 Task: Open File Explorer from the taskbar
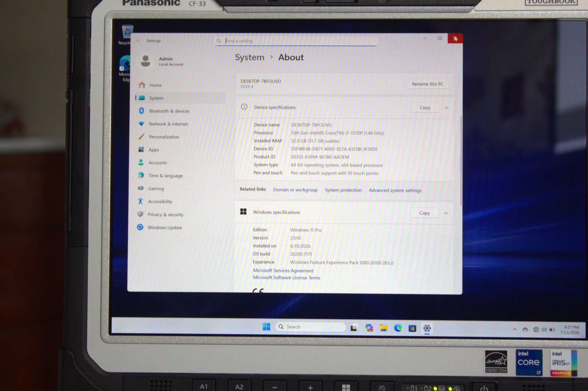pos(384,328)
